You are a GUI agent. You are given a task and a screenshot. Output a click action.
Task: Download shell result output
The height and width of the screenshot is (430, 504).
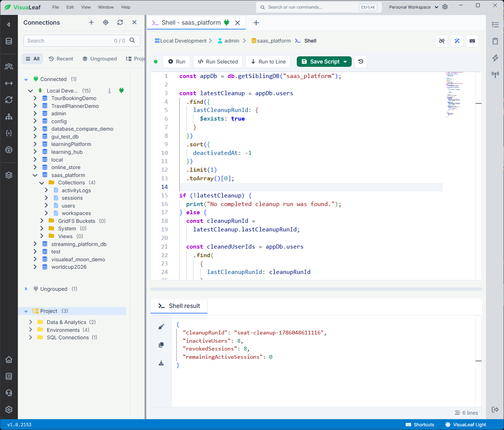pyautogui.click(x=161, y=363)
